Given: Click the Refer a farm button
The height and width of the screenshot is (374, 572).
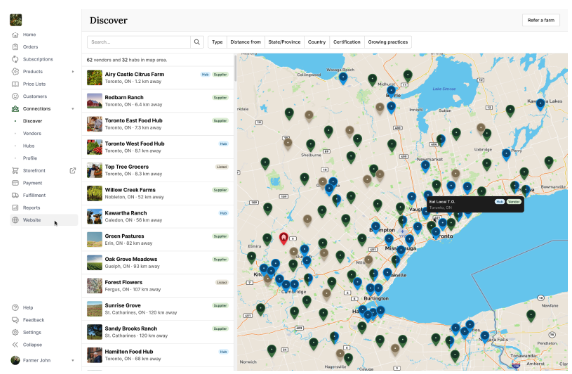Looking at the screenshot, I should pos(541,20).
